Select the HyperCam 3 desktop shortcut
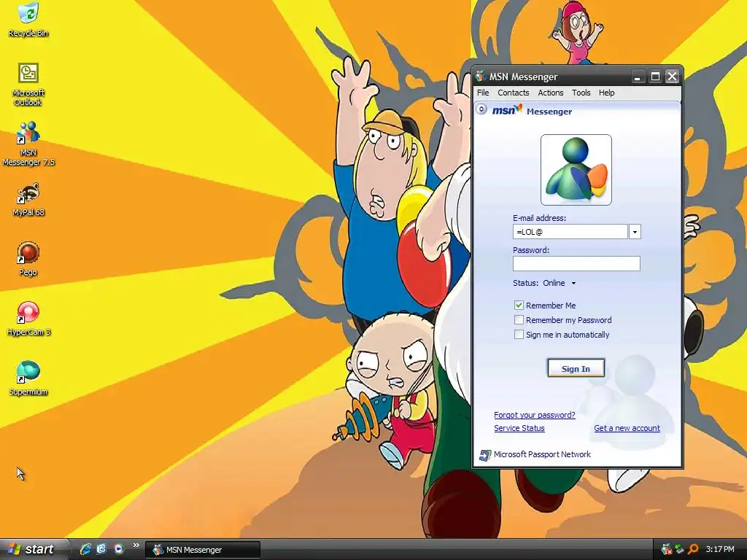 click(x=28, y=319)
